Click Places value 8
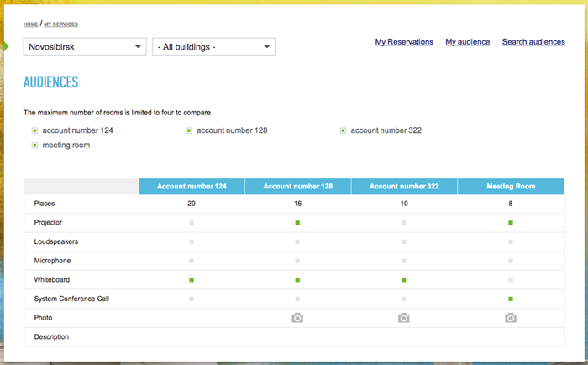This screenshot has width=588, height=365. pos(511,204)
